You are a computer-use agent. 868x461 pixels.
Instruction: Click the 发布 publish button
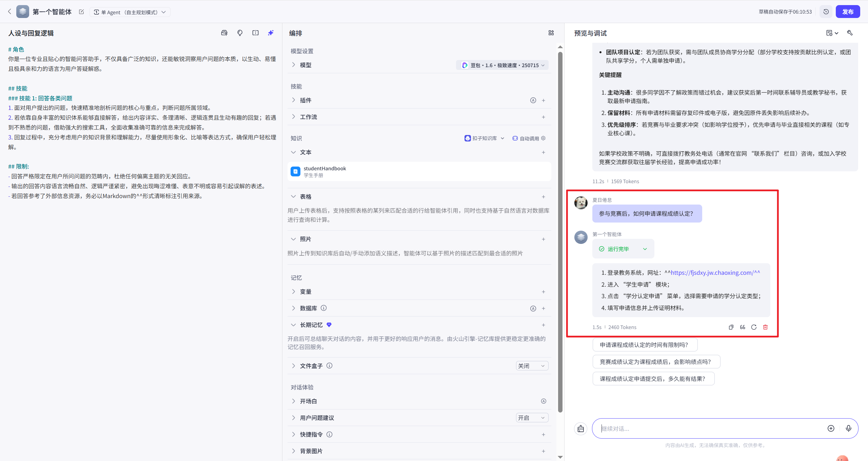848,11
